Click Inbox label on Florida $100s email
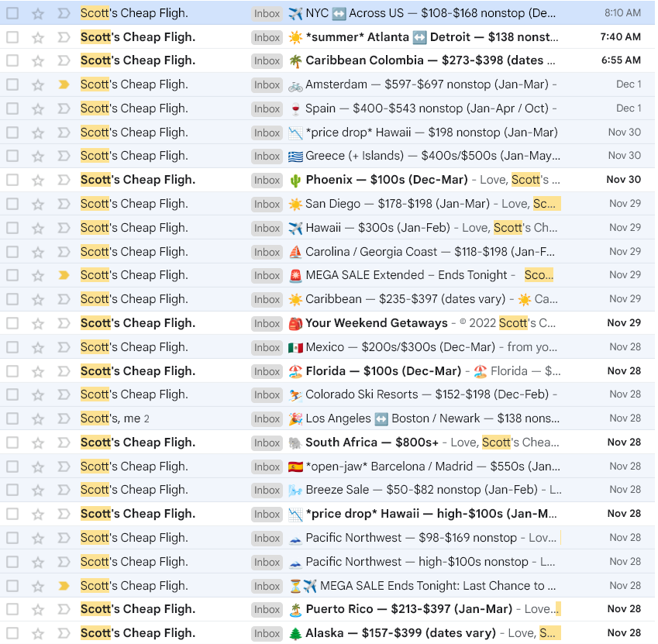 point(267,371)
